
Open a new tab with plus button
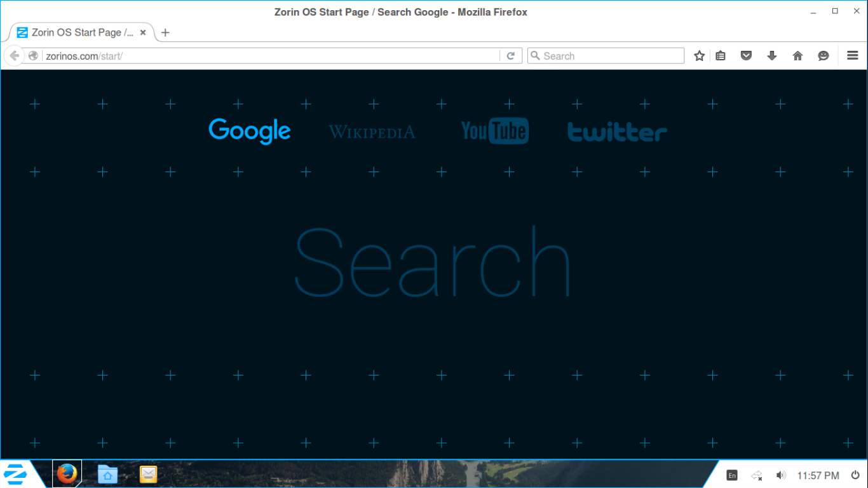(x=165, y=32)
